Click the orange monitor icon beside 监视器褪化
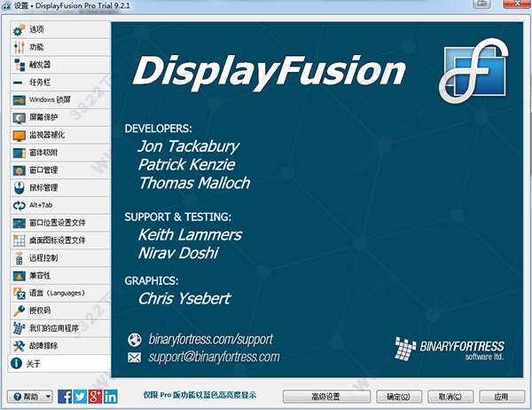Viewport: 532px width, 410px height. coord(19,135)
